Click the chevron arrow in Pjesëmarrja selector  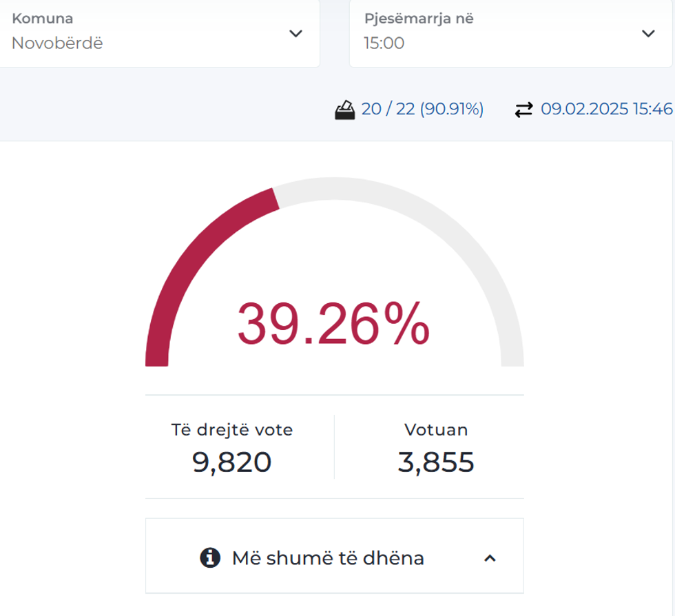647,33
